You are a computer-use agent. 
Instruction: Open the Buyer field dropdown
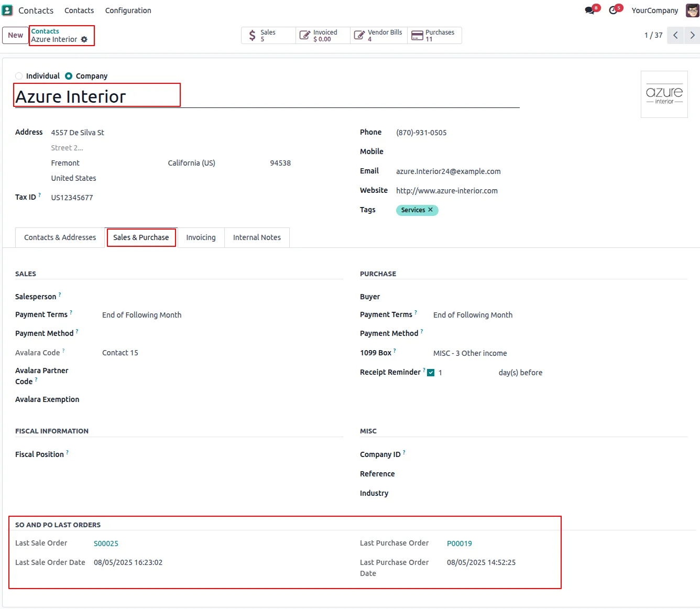click(560, 297)
